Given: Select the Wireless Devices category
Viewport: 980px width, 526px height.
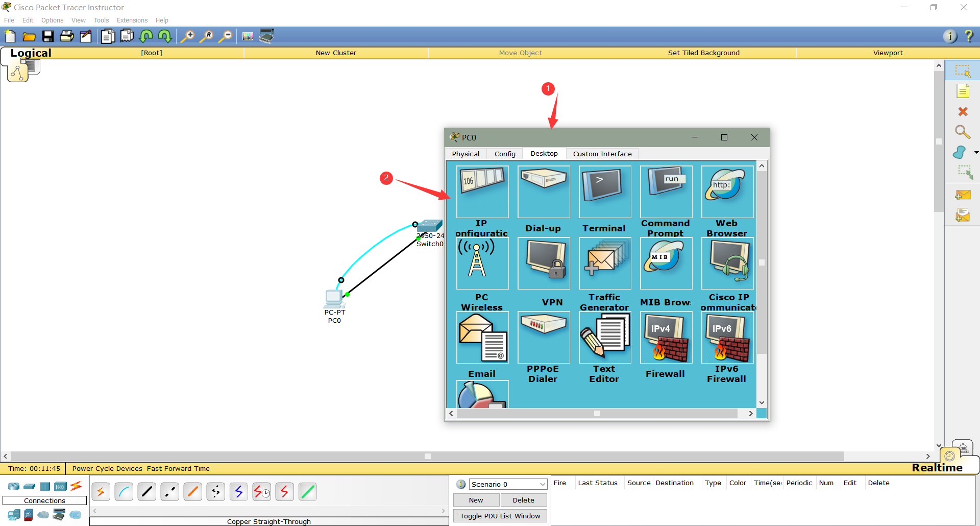Looking at the screenshot, I should (x=60, y=487).
